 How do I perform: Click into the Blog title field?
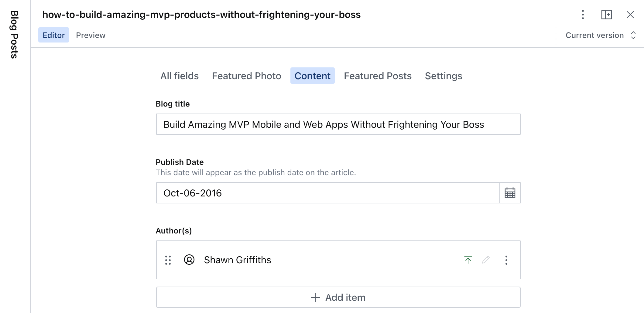pos(338,124)
